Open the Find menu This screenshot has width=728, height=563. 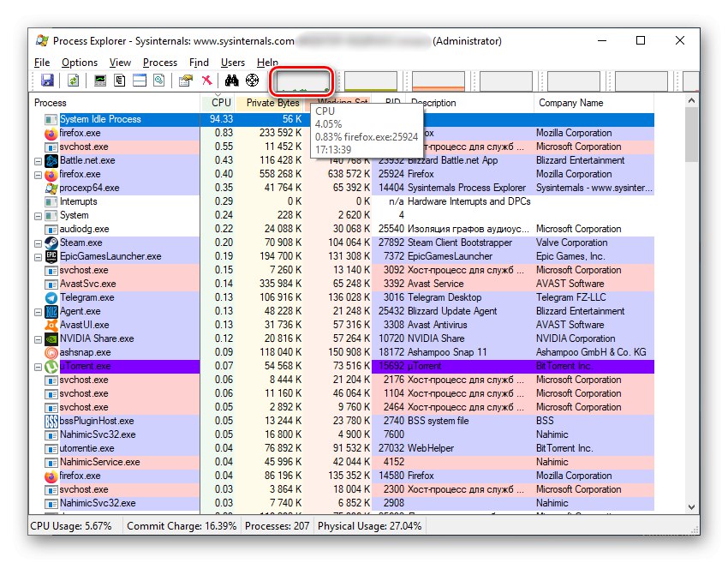click(199, 63)
